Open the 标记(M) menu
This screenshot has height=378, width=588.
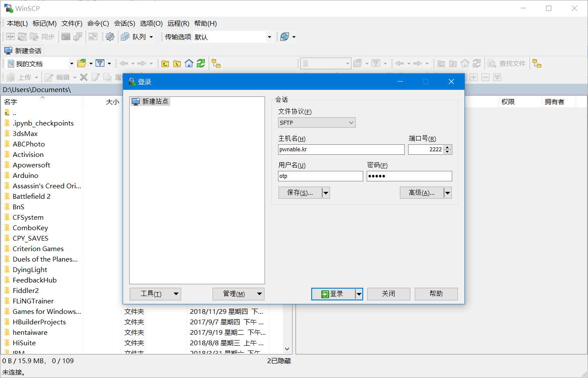[45, 24]
